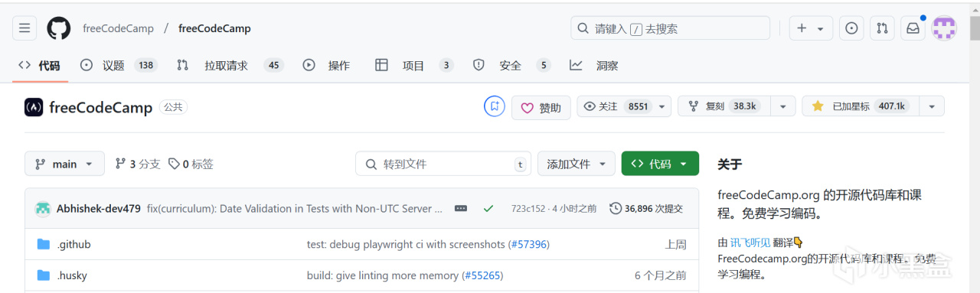Click the 复刻 fork button
The width and height of the screenshot is (980, 293).
[x=724, y=106]
